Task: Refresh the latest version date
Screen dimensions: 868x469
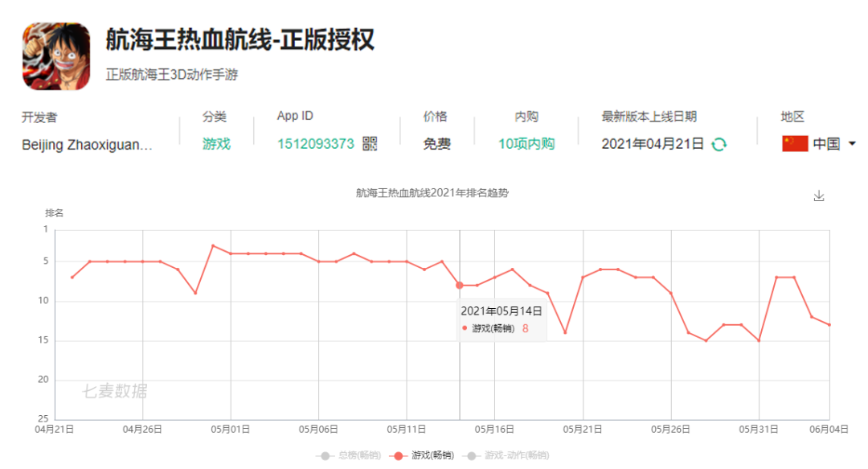Action: click(719, 145)
